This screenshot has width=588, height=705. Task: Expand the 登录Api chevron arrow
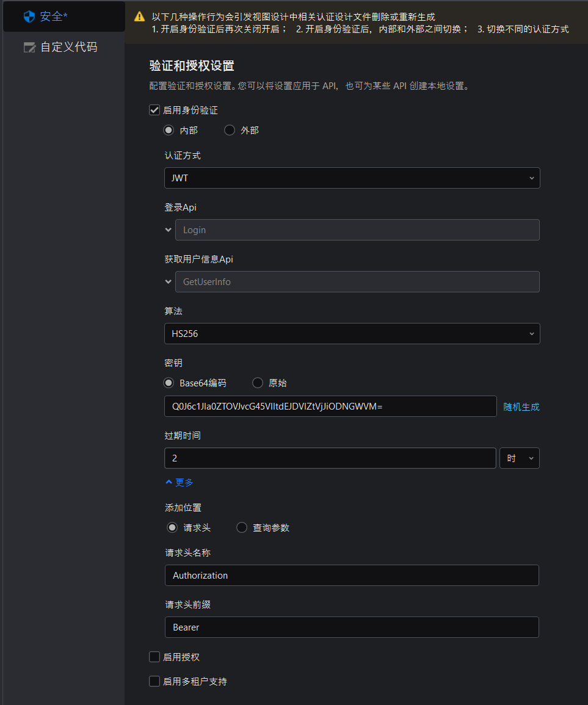point(169,230)
